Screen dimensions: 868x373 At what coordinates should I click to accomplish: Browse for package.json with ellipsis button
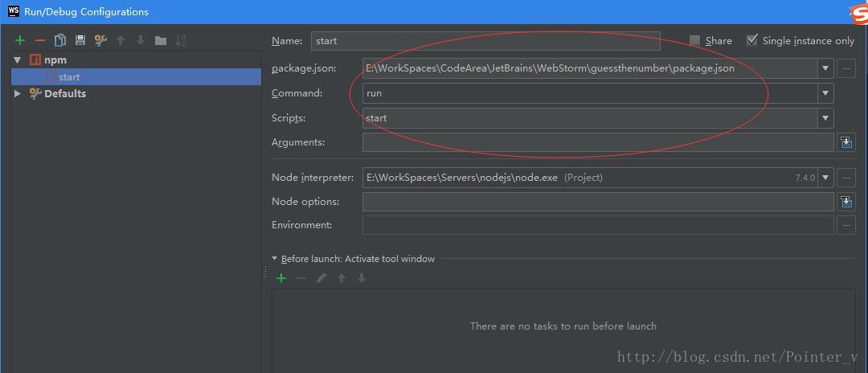pyautogui.click(x=845, y=68)
